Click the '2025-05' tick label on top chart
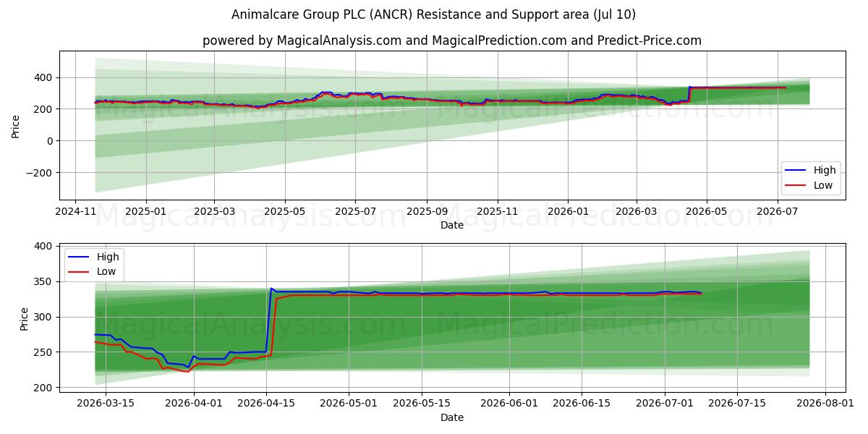 (x=284, y=213)
